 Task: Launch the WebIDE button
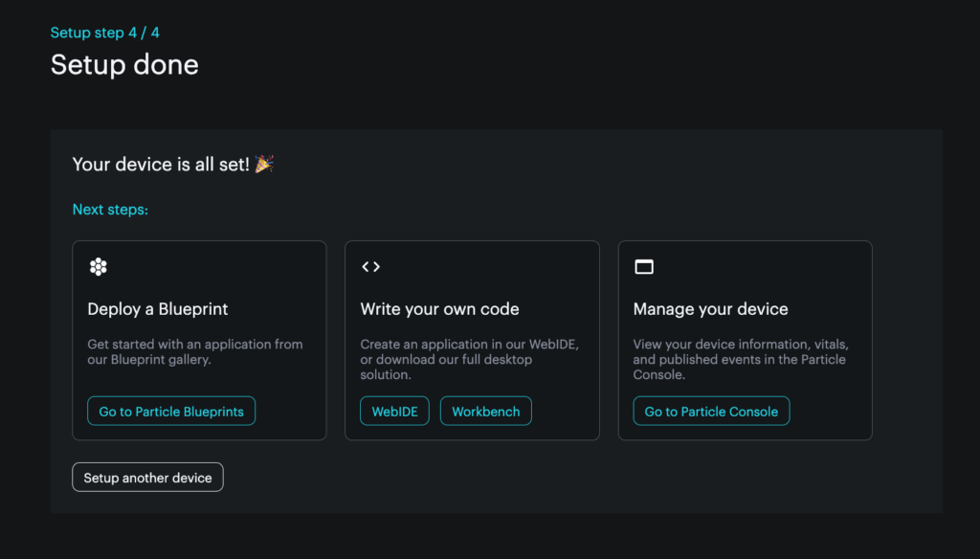394,412
